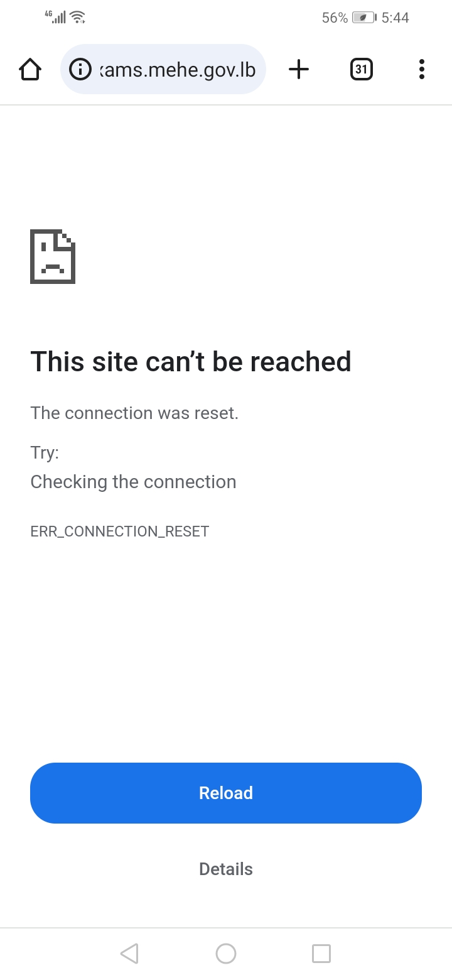Open the tab switcher showing 31 tabs

tap(361, 69)
